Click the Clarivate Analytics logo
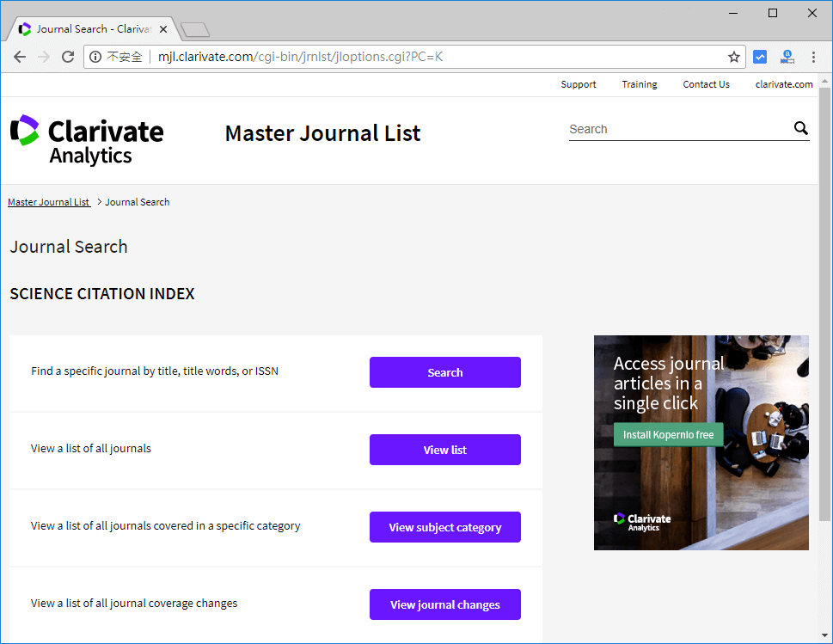This screenshot has width=833, height=644. pyautogui.click(x=87, y=139)
